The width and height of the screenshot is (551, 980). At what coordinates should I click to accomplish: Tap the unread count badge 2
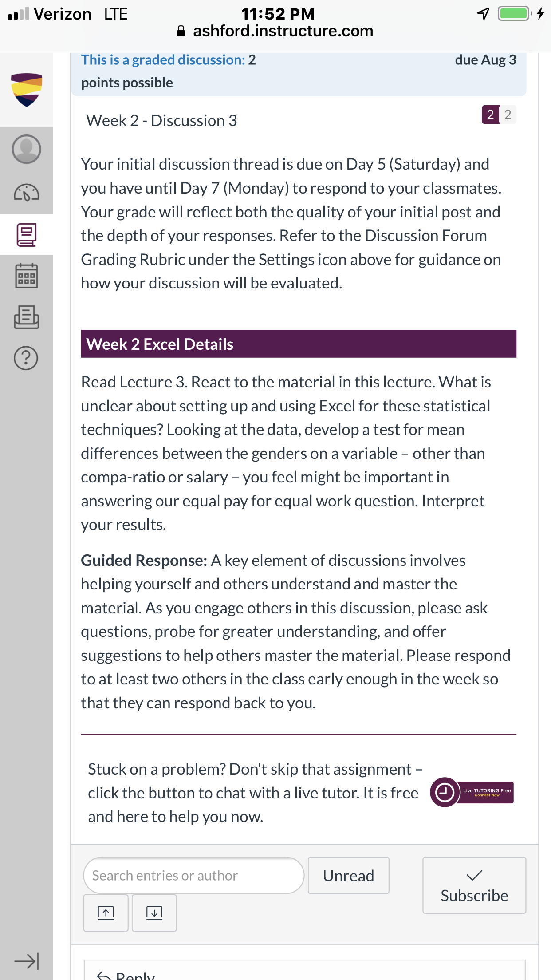click(x=490, y=115)
